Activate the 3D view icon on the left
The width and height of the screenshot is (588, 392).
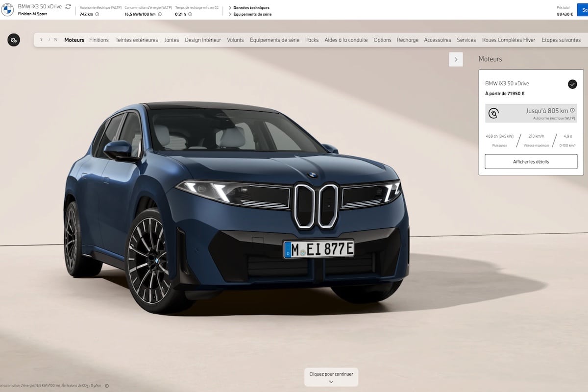pyautogui.click(x=14, y=40)
